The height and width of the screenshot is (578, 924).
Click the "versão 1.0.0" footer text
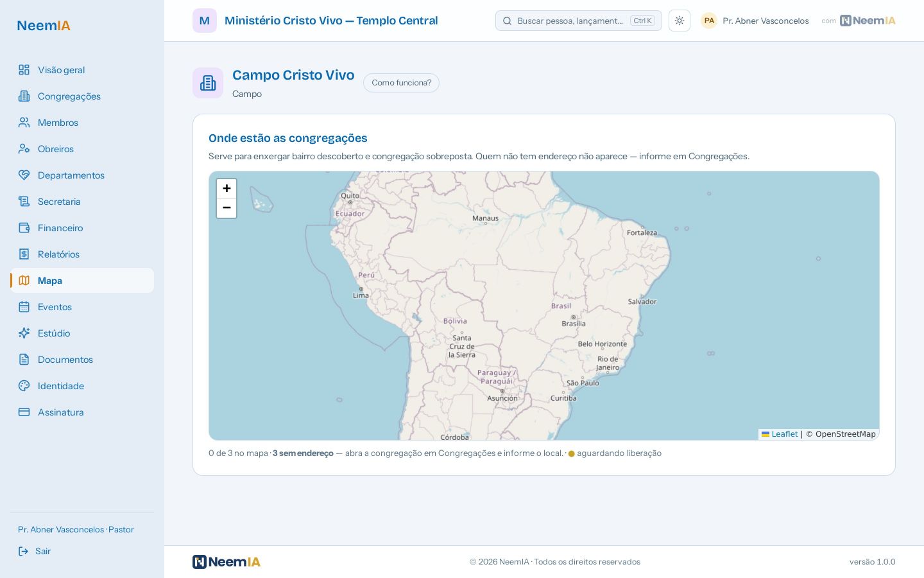pyautogui.click(x=873, y=562)
